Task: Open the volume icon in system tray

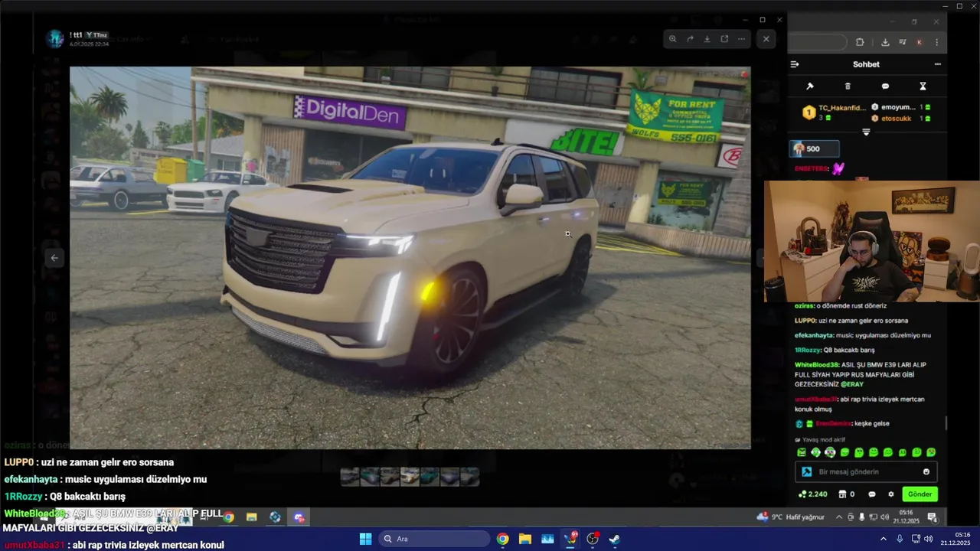Action: 929,539
